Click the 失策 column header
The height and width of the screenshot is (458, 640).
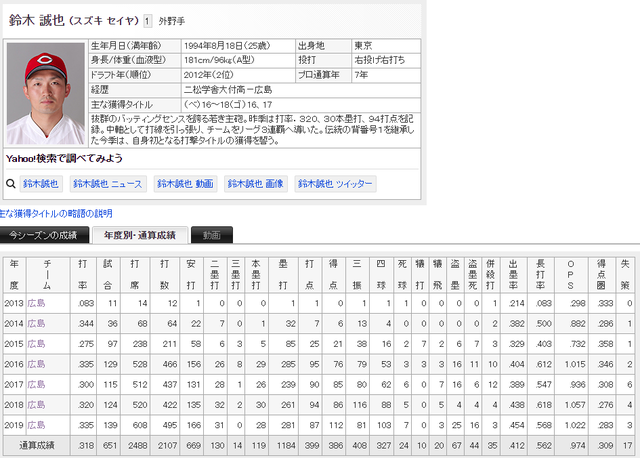(x=625, y=275)
